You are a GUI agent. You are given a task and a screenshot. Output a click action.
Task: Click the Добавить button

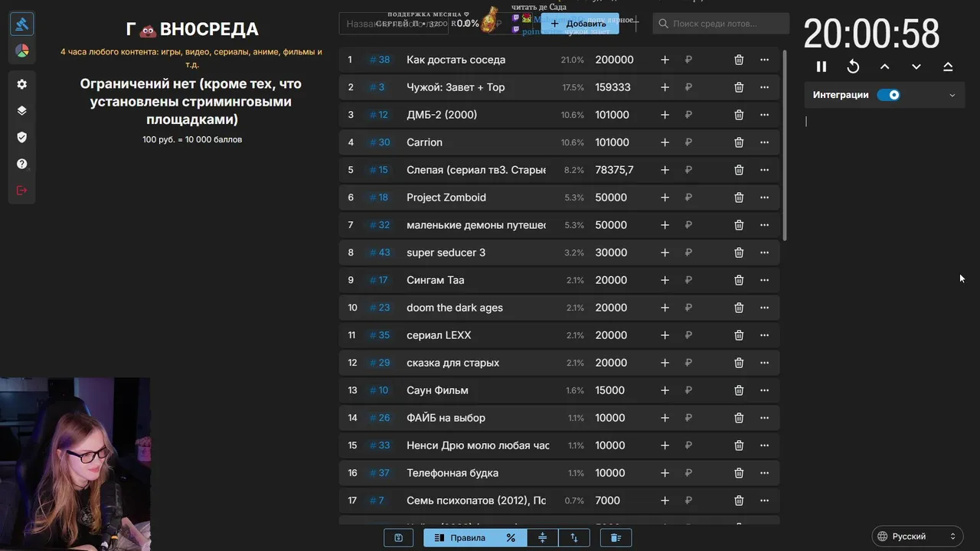point(580,24)
